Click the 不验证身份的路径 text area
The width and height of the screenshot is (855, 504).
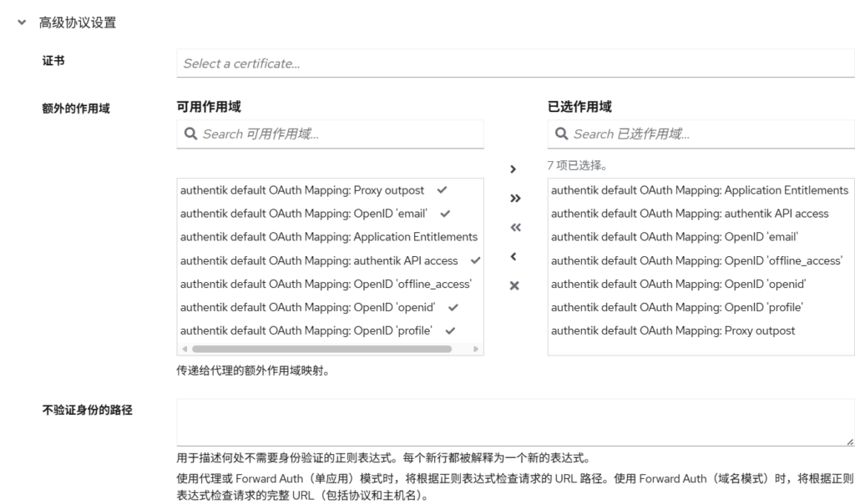514,421
